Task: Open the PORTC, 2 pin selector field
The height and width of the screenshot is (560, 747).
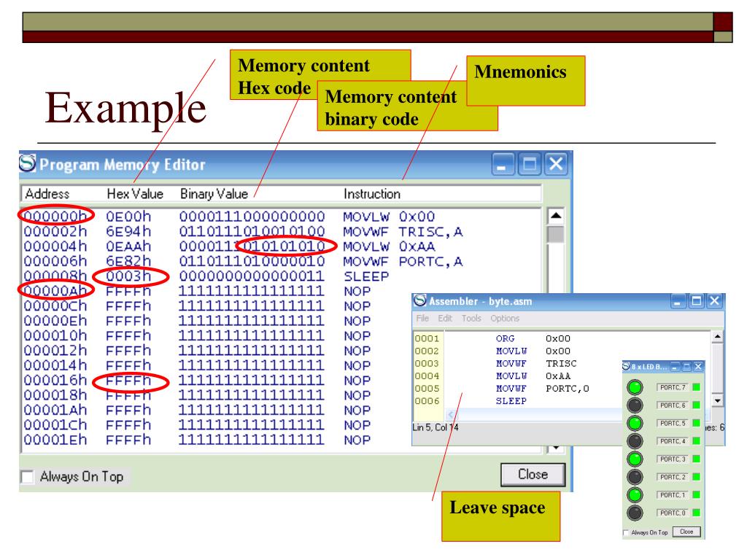Action: point(672,477)
